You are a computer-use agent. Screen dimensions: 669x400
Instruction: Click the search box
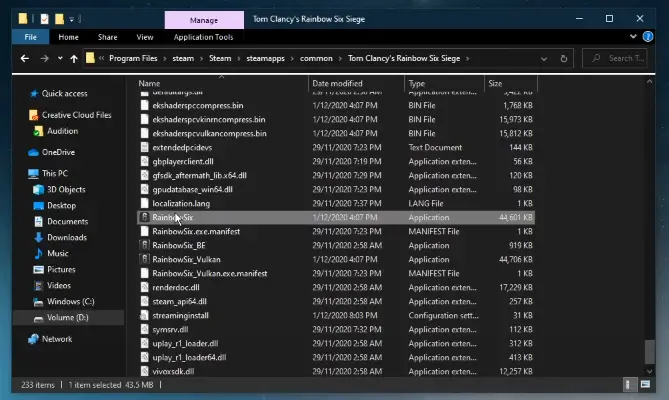615,58
